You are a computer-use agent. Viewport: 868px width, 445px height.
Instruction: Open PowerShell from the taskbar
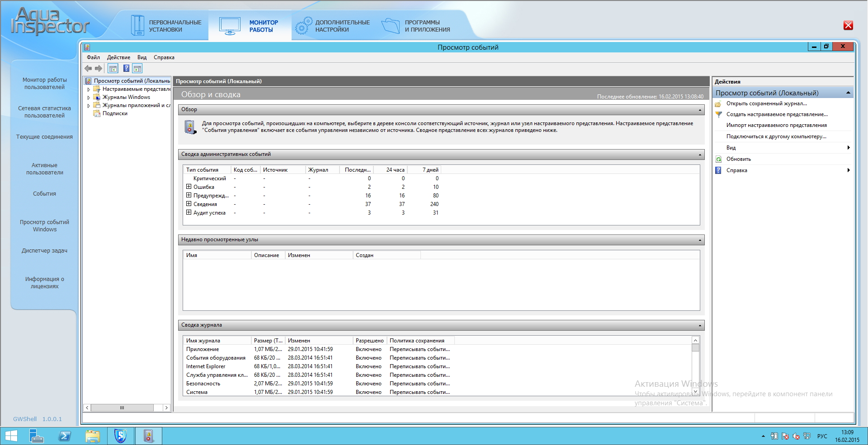click(x=65, y=436)
